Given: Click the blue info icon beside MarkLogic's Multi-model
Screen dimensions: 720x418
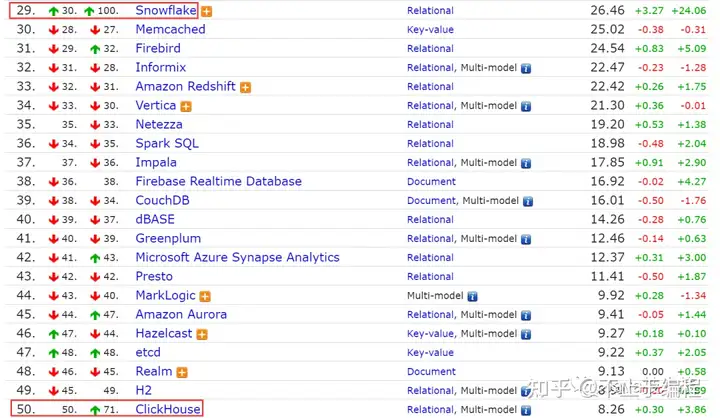Looking at the screenshot, I should click(x=472, y=296).
